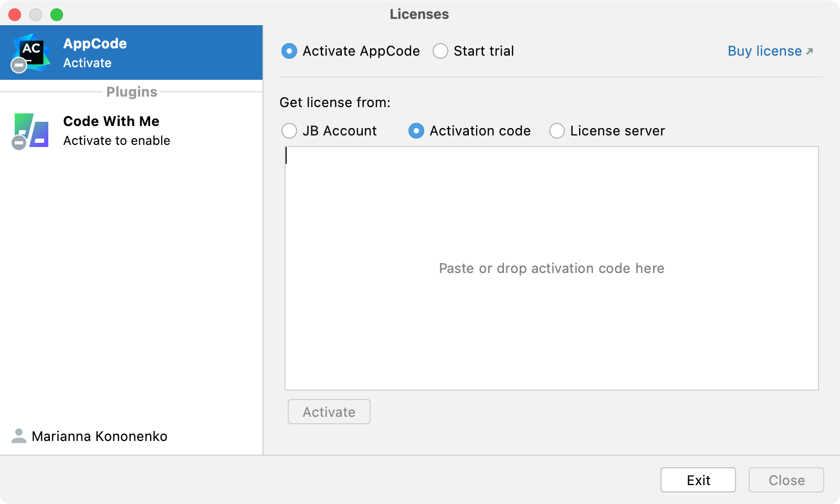Switch license source to License server
840x504 pixels.
[x=556, y=131]
